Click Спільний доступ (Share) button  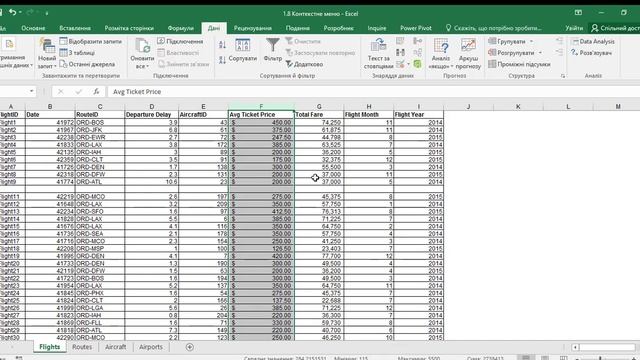tap(616, 28)
